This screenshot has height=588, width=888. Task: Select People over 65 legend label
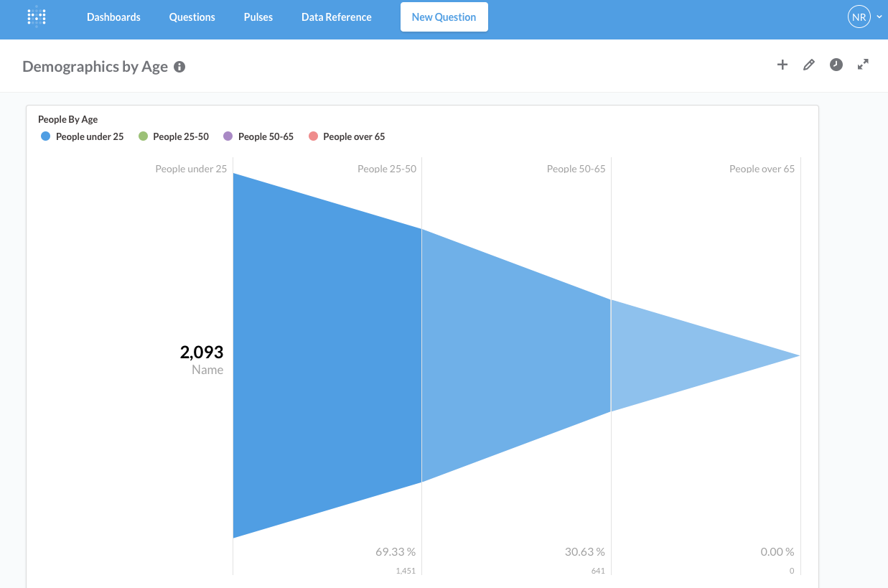tap(354, 136)
